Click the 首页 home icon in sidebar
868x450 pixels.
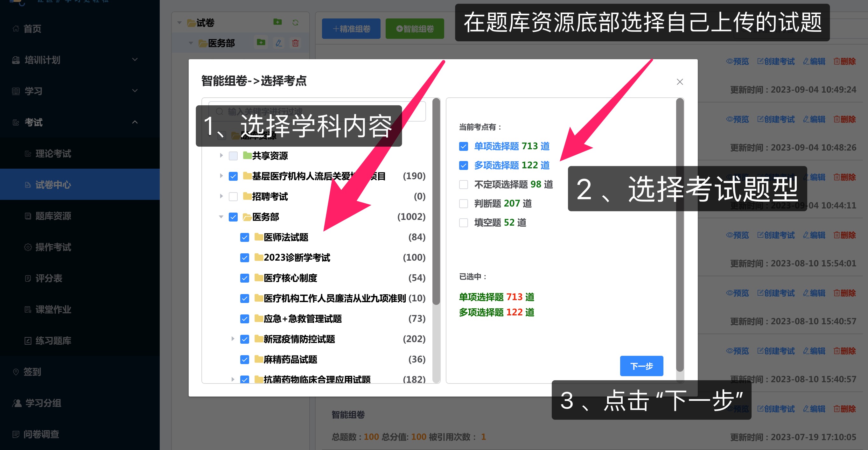[x=16, y=29]
